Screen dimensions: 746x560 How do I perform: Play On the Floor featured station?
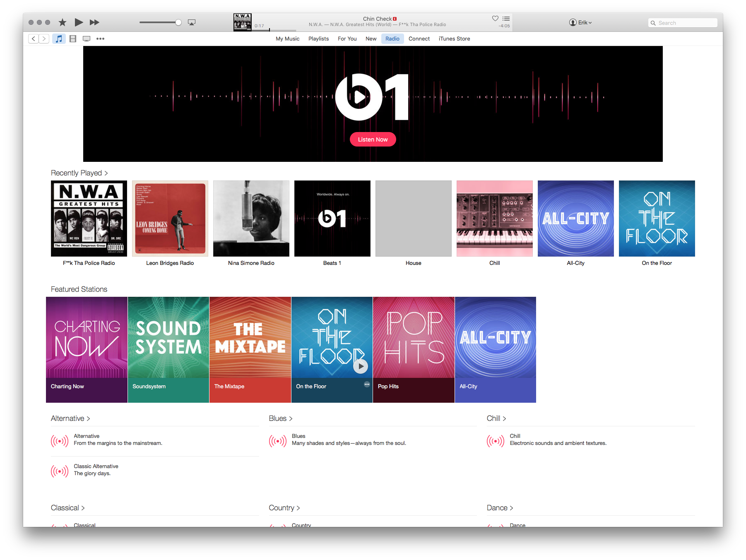tap(361, 366)
